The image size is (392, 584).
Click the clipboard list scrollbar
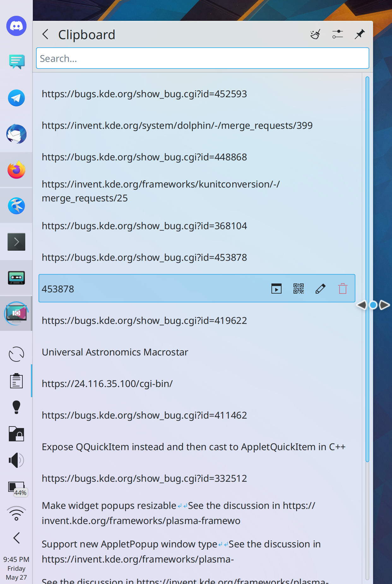click(367, 269)
